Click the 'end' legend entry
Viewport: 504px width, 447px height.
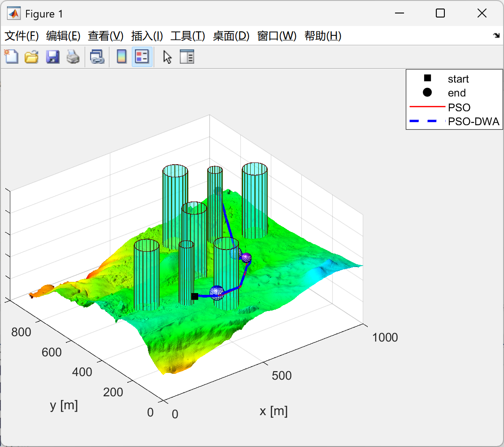coord(454,93)
